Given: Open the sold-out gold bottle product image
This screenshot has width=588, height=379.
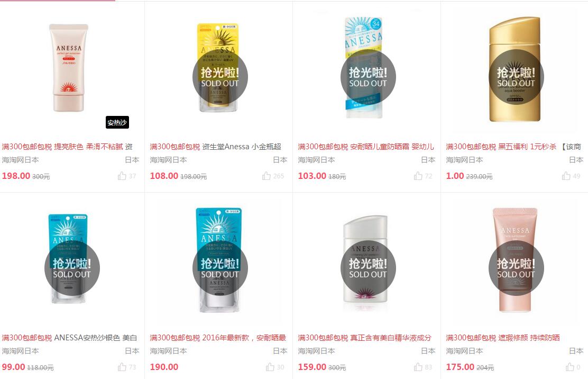Looking at the screenshot, I should coord(514,69).
